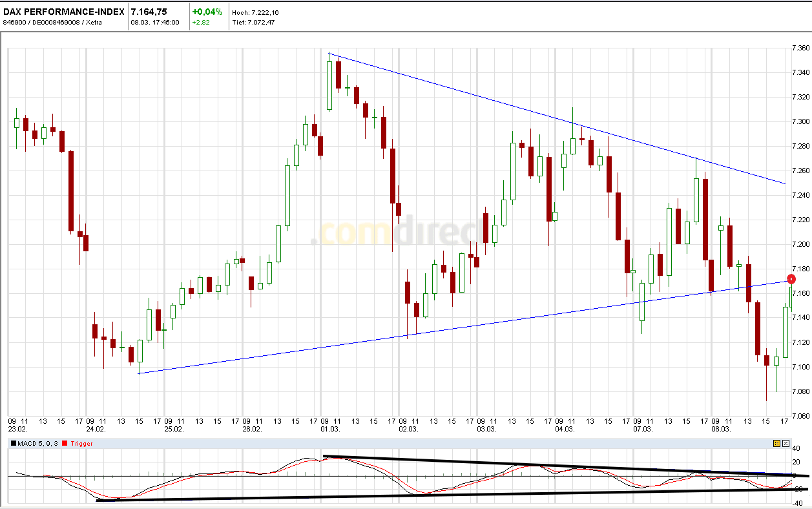This screenshot has width=812, height=509.
Task: Open the MACD indicator settings via yellow icon
Action: (776, 443)
